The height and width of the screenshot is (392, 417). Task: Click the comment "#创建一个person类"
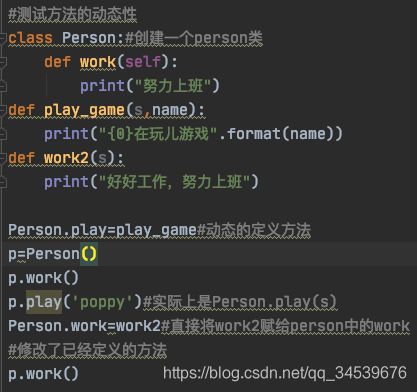(194, 38)
